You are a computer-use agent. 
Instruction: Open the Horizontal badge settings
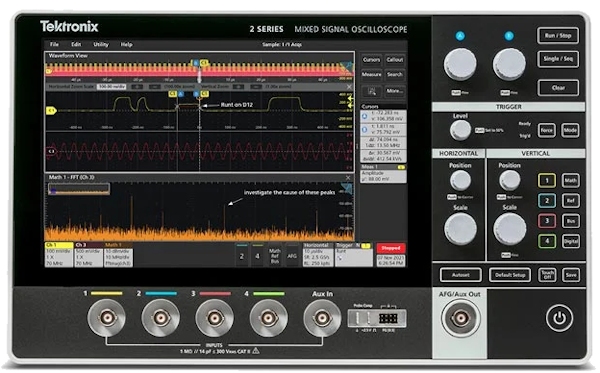(x=318, y=254)
